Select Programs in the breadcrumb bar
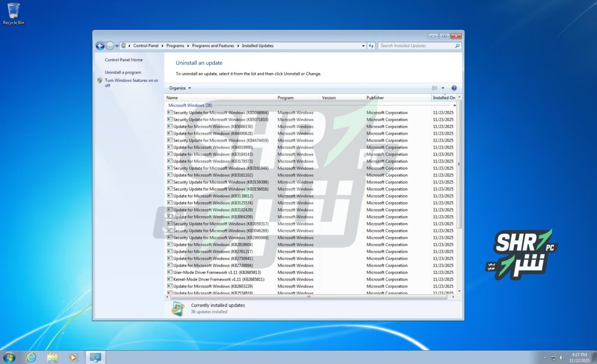This screenshot has width=597, height=364. coord(175,45)
